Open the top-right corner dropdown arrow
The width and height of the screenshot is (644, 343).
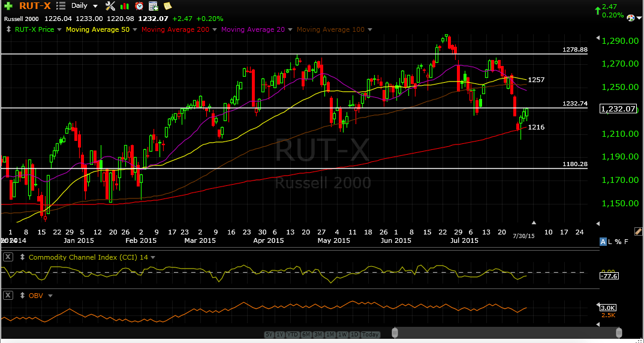pos(639,17)
